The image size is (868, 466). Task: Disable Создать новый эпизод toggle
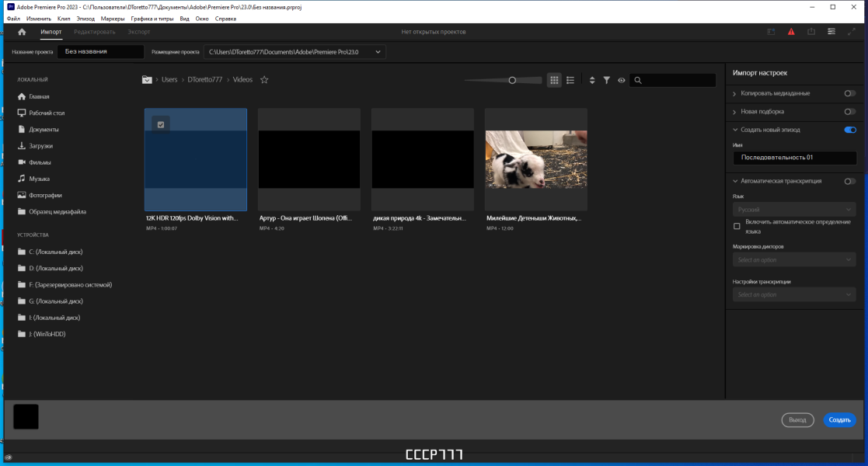pyautogui.click(x=849, y=130)
